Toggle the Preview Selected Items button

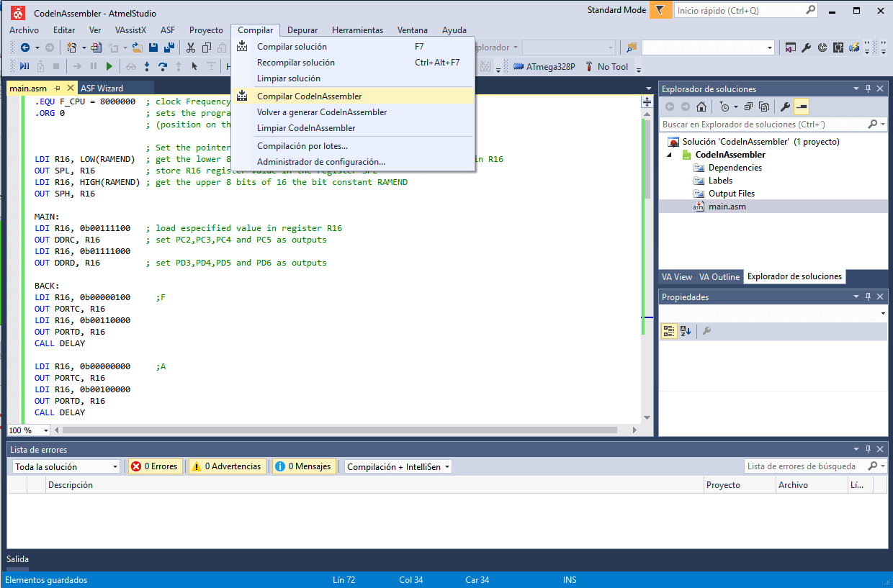click(x=802, y=107)
